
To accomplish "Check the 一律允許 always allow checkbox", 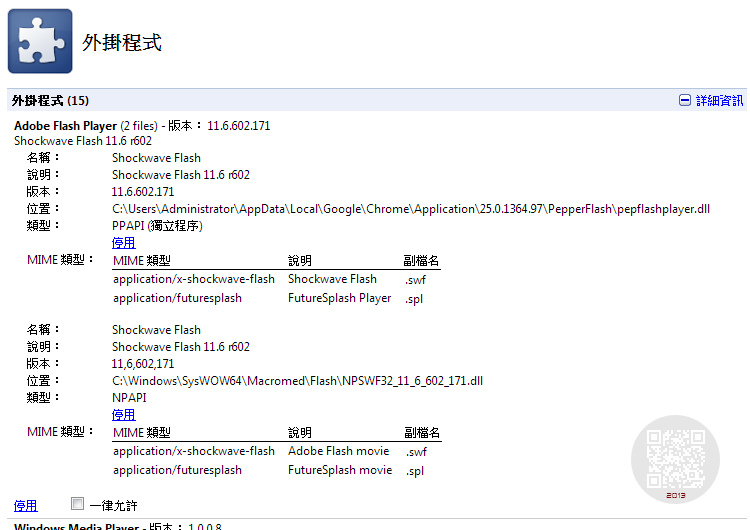I will pos(77,504).
